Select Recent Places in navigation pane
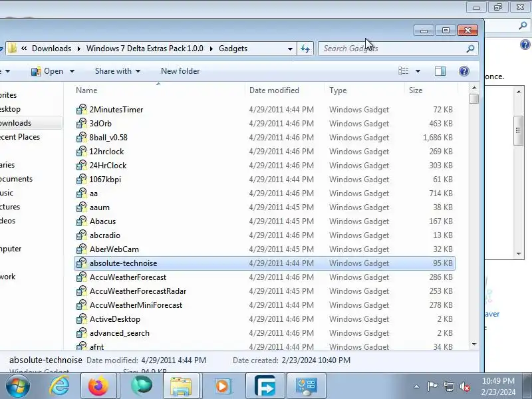Screen dimensions: 532x399 pos(20,137)
